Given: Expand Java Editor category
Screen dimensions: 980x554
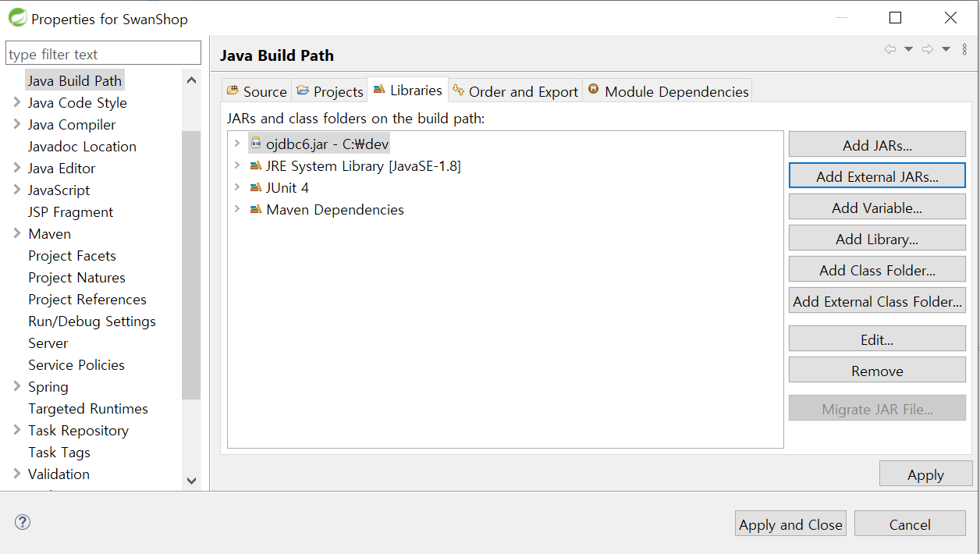Looking at the screenshot, I should pyautogui.click(x=17, y=168).
